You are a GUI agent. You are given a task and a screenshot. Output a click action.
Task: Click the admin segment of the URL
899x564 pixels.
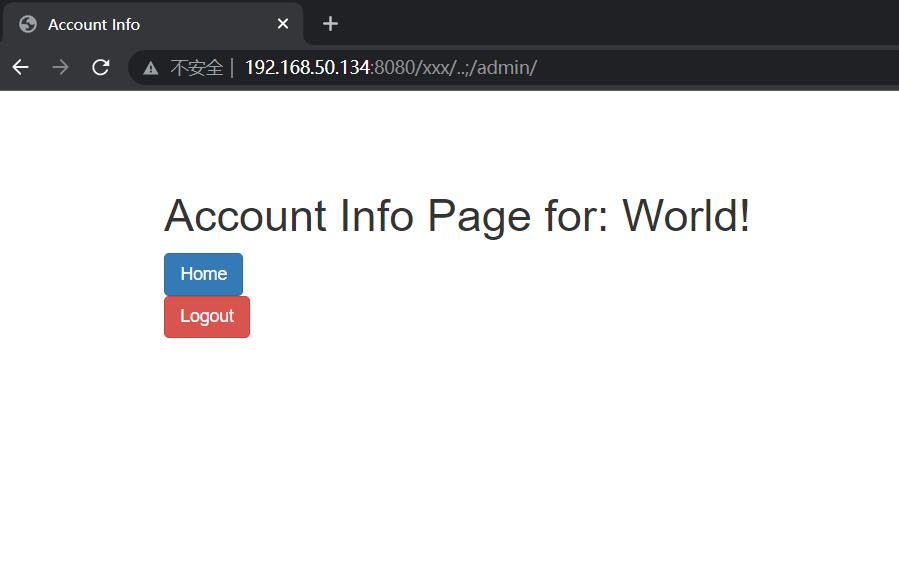coord(504,68)
